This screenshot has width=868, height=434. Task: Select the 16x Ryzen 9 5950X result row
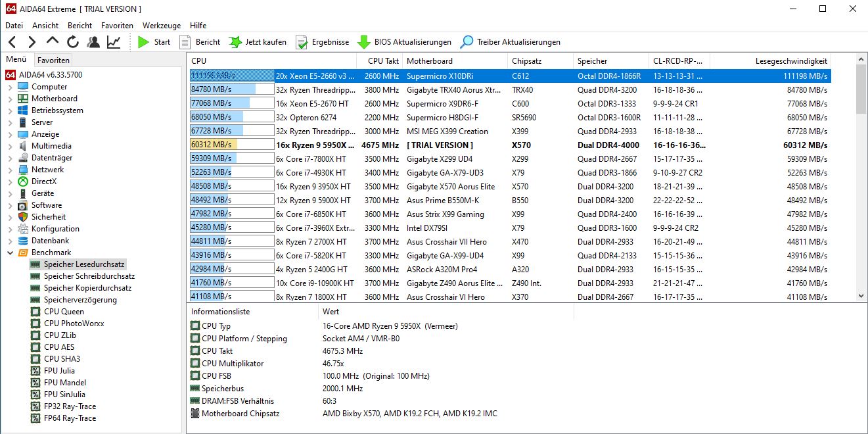511,145
